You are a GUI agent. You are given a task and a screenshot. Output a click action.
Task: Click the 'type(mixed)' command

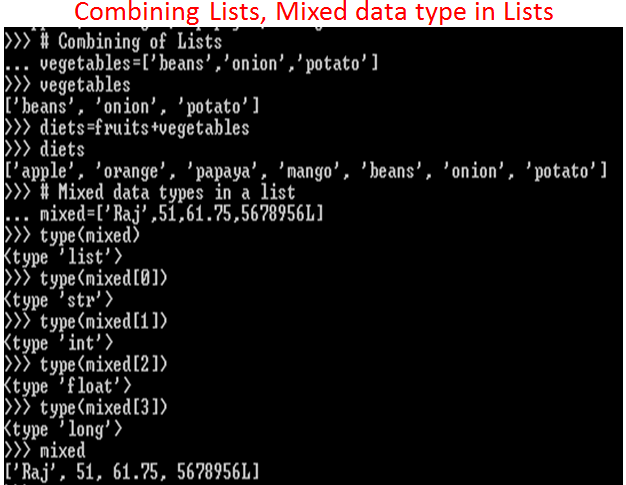pyautogui.click(x=90, y=236)
